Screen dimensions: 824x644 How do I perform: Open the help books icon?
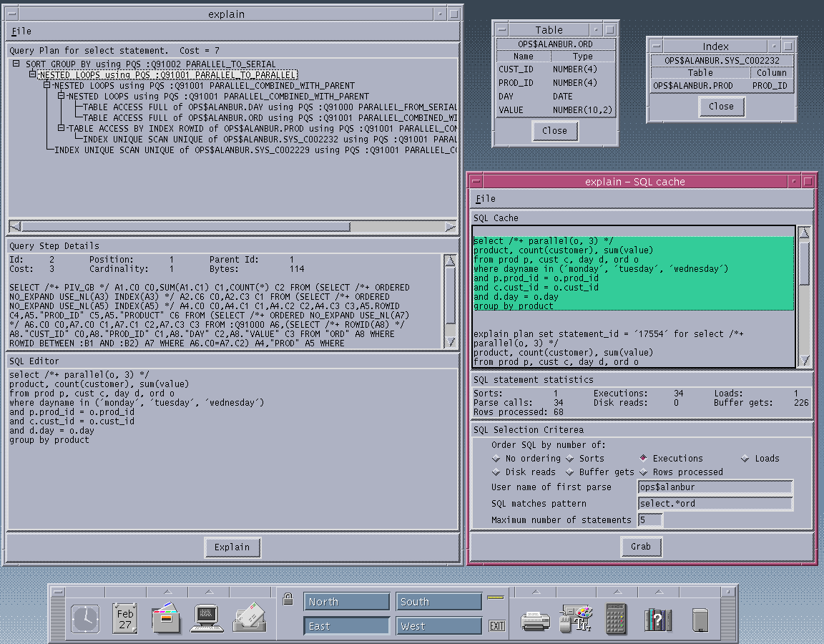pos(657,619)
